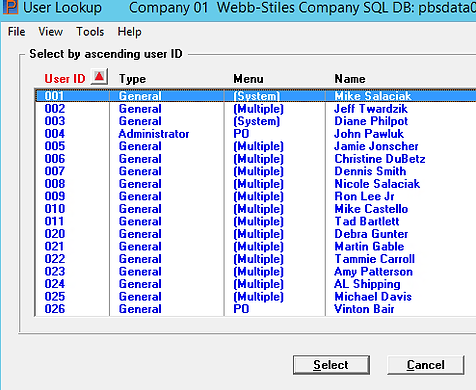This screenshot has width=476, height=390.
Task: Click the (System) menu cell for Mike Salaciak
Action: (256, 96)
